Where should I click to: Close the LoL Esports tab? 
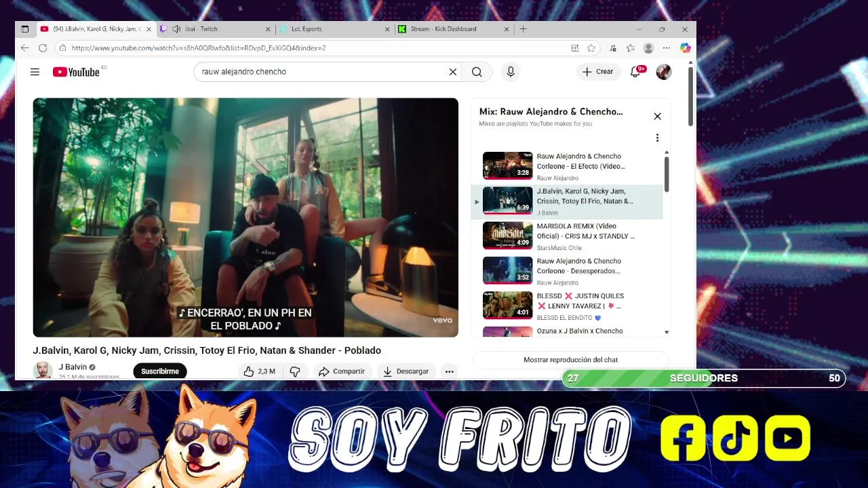tap(387, 29)
